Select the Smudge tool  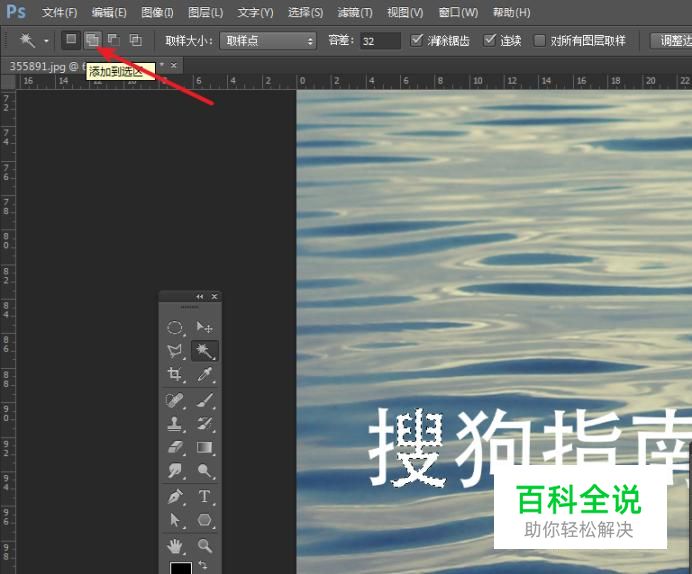point(175,471)
